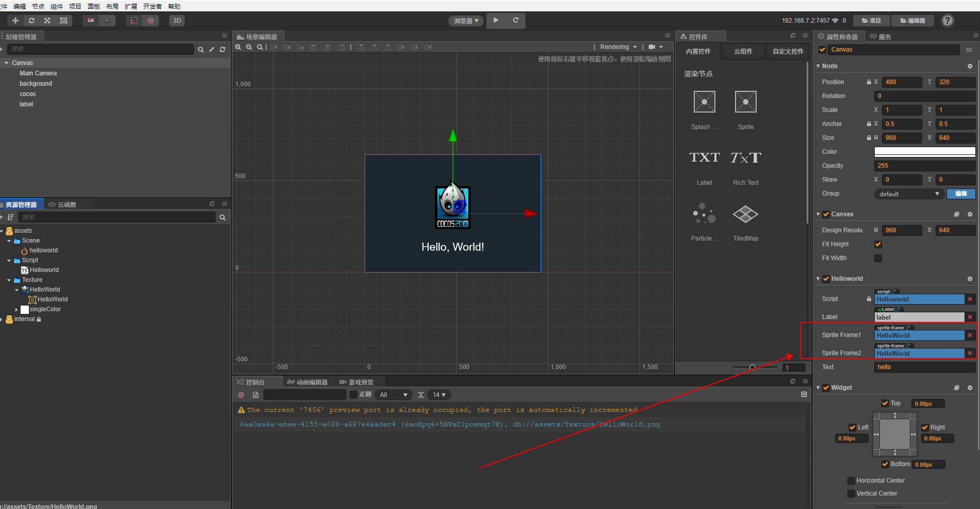Reset the scene editor zoom
The height and width of the screenshot is (509, 980).
pyautogui.click(x=260, y=47)
